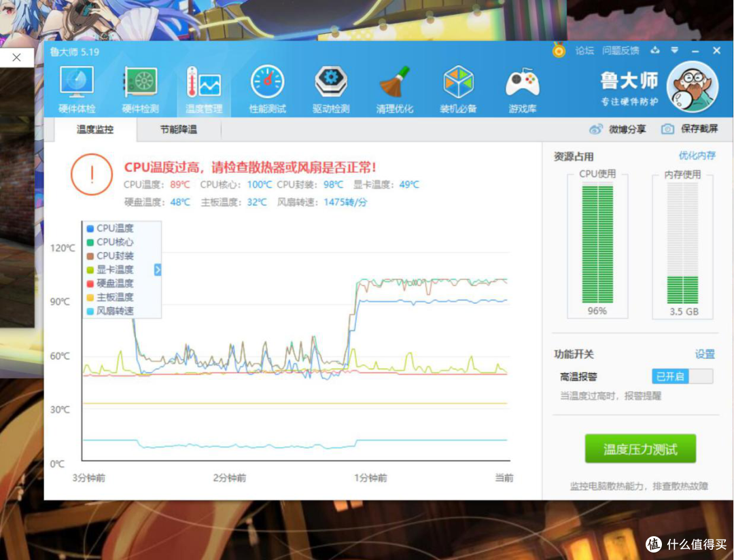Click the 当温度过高时，报警提醒 description
Viewport: 734px width, 560px height.
pyautogui.click(x=610, y=396)
